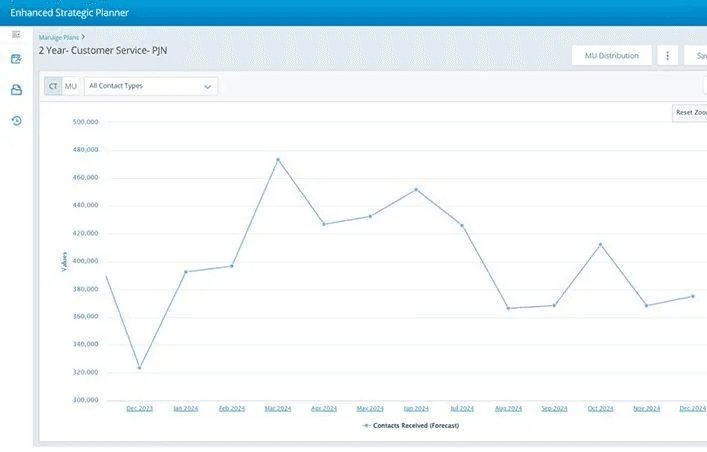The height and width of the screenshot is (452, 707).
Task: Click the chevron next to Manage Plans
Action: (83, 37)
